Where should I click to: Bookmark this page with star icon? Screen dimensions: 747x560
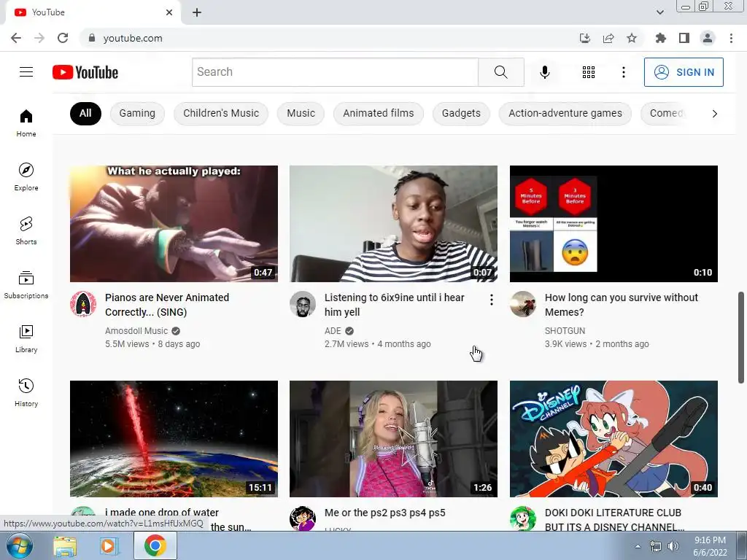632,38
